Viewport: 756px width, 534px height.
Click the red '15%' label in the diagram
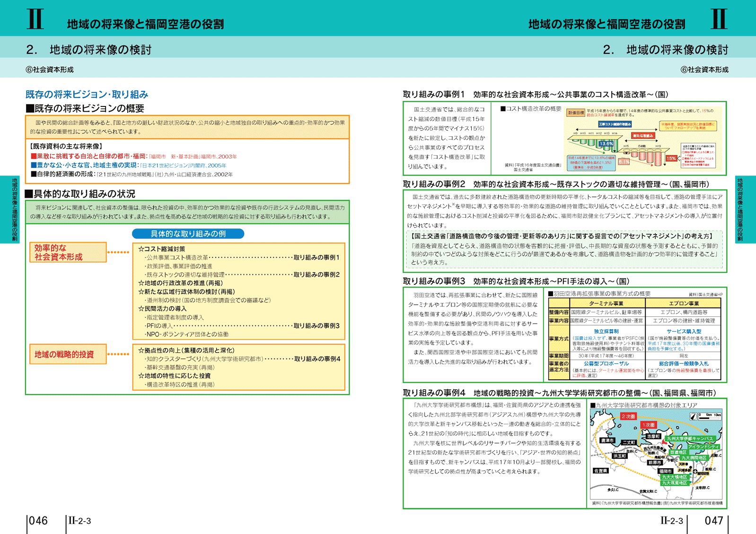[x=671, y=158]
